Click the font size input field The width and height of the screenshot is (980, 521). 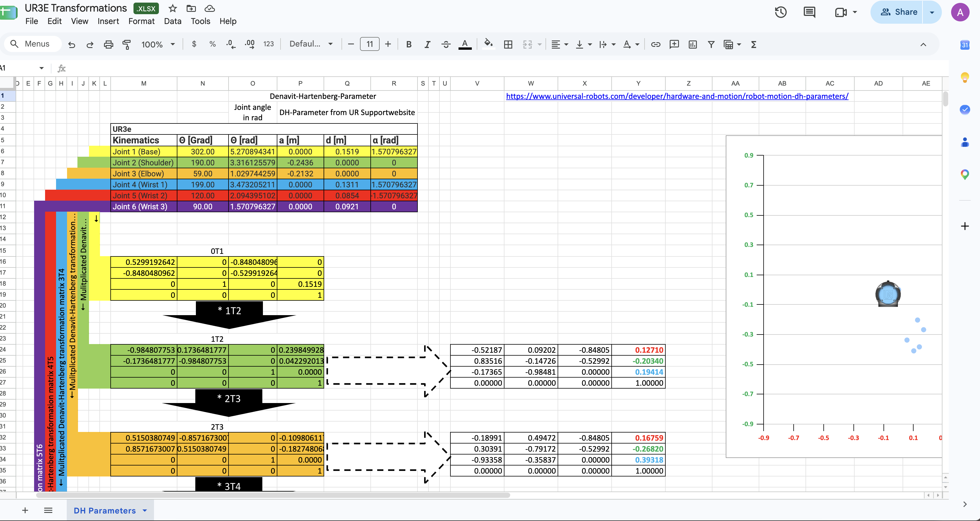pyautogui.click(x=370, y=44)
